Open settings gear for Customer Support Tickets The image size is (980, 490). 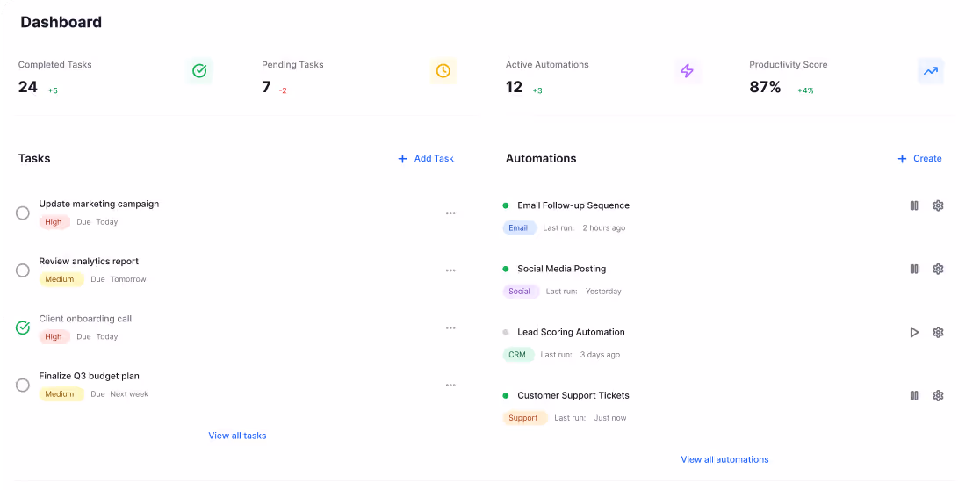pyautogui.click(x=938, y=395)
